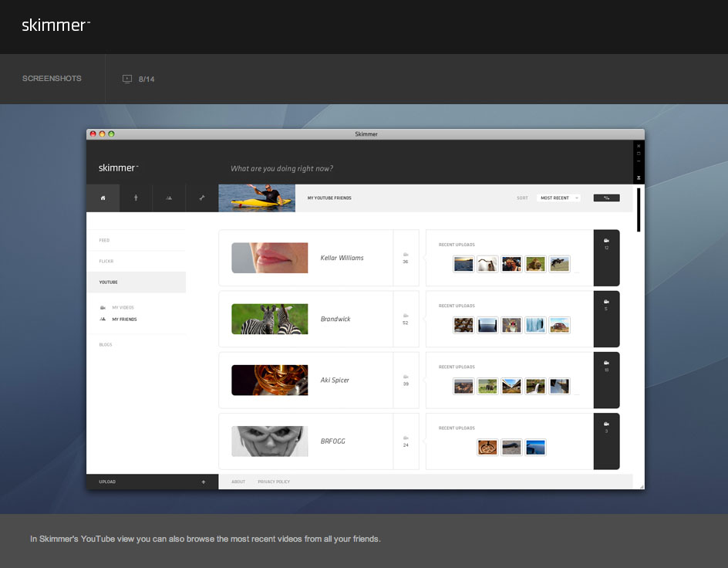Click camera icon in BRFOGG dark panel
Image resolution: width=728 pixels, height=568 pixels.
606,424
